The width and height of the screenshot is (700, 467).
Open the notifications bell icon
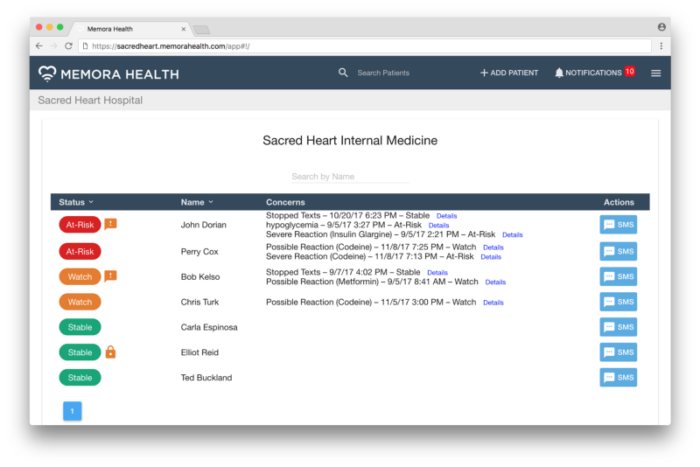559,73
